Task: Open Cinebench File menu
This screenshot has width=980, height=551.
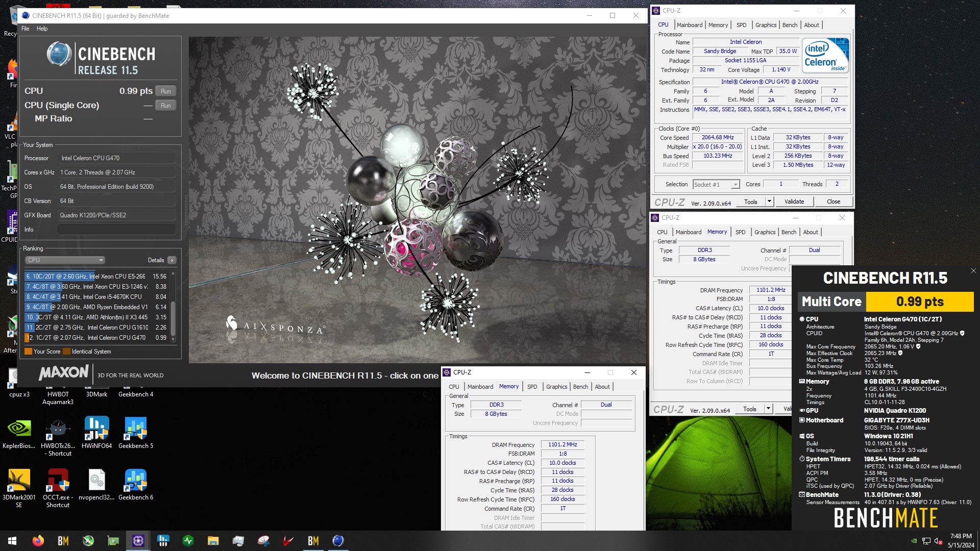Action: tap(26, 29)
